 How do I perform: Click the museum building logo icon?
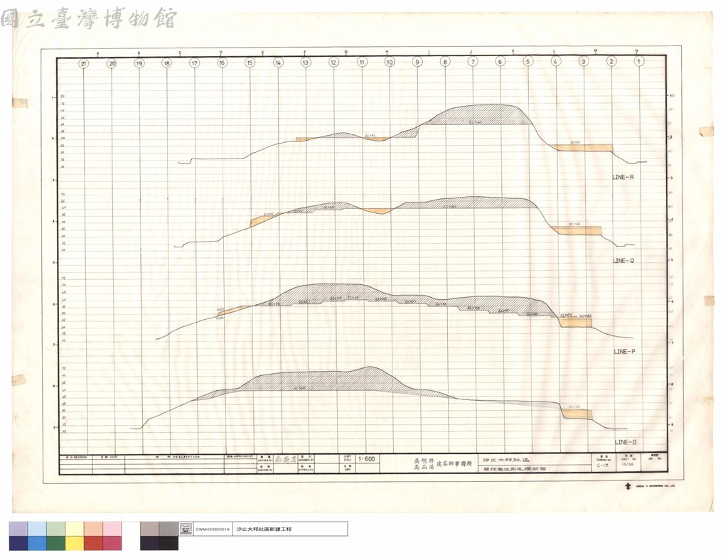pyautogui.click(x=186, y=529)
